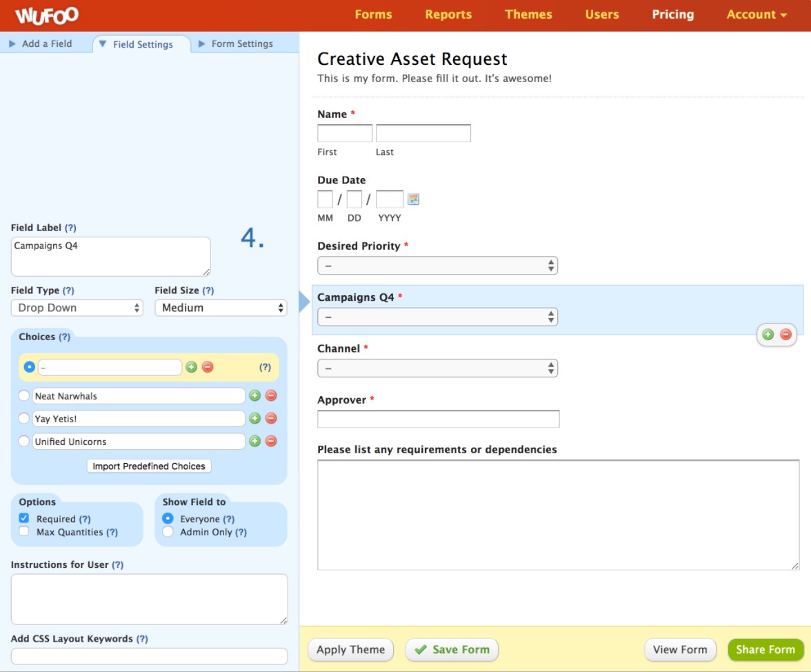Open the Field Size dropdown
The height and width of the screenshot is (672, 811).
[x=221, y=308]
